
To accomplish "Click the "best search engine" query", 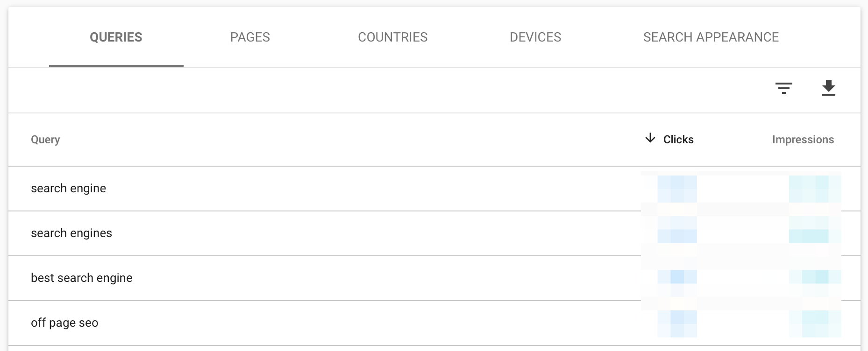I will pos(82,278).
